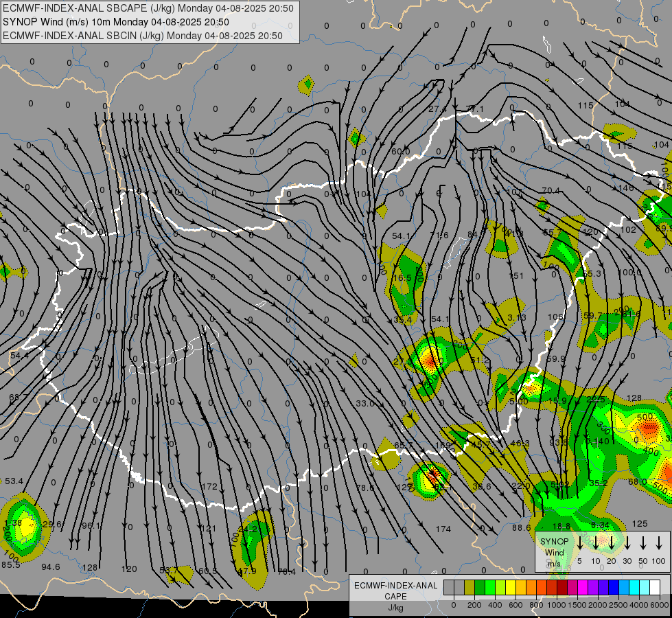672x618 pixels.
Task: Click the map value 47.9
Action: (x=246, y=571)
